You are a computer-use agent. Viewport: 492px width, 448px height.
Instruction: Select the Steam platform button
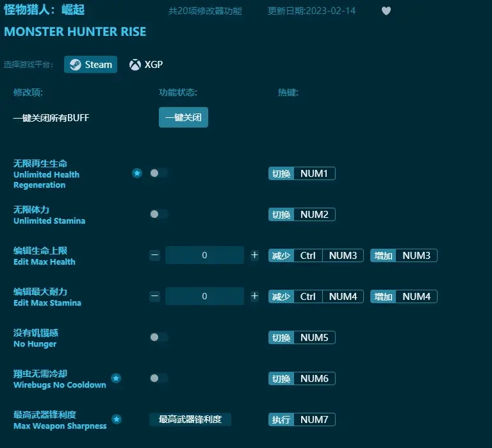click(x=90, y=64)
